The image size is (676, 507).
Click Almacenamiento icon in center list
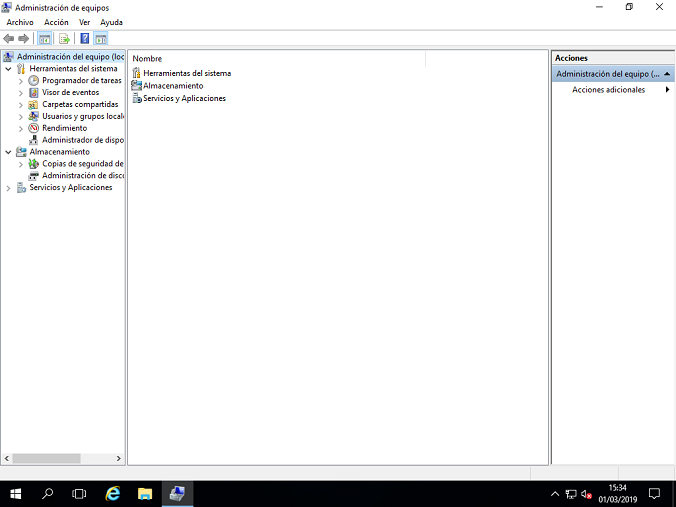tap(137, 85)
